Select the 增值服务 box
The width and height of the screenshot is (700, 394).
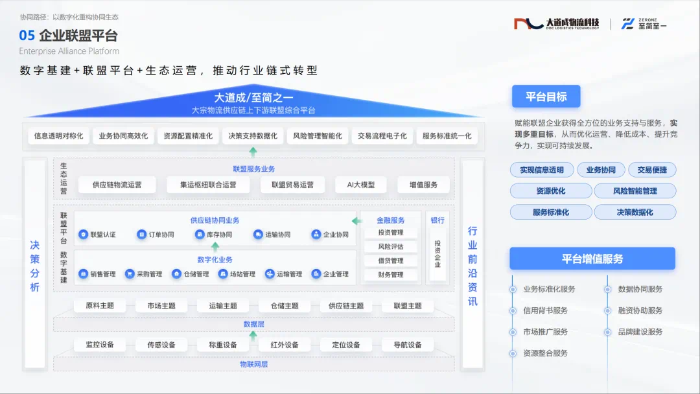424,185
